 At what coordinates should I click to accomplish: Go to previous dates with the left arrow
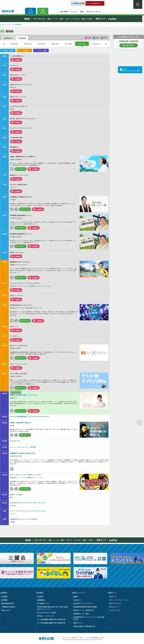[x=4, y=44]
